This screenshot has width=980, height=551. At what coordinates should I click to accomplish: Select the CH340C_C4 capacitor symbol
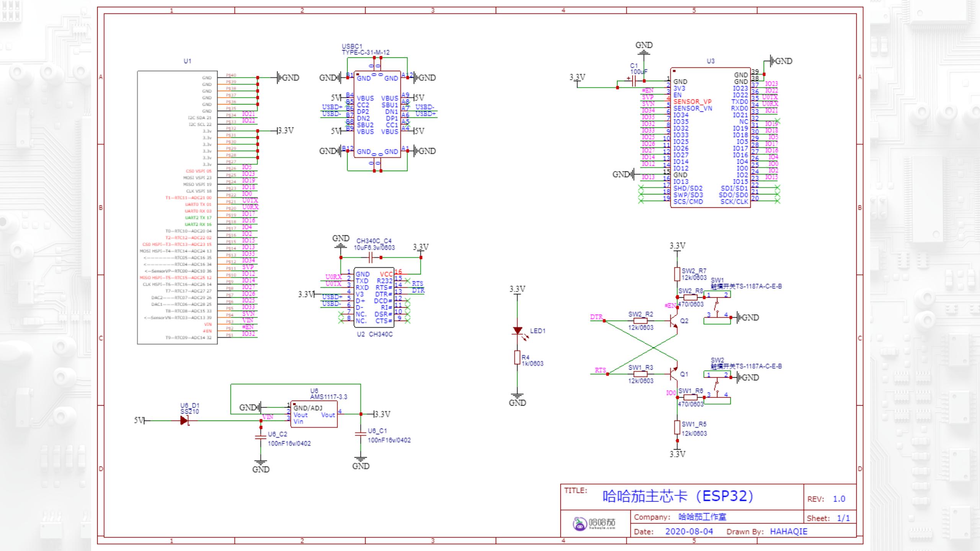(x=371, y=258)
